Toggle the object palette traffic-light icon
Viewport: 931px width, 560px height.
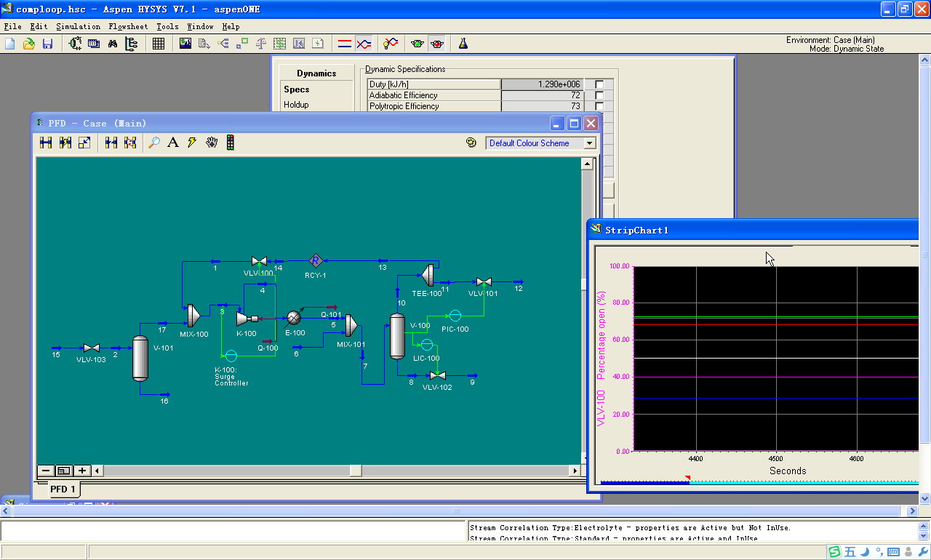coord(230,143)
